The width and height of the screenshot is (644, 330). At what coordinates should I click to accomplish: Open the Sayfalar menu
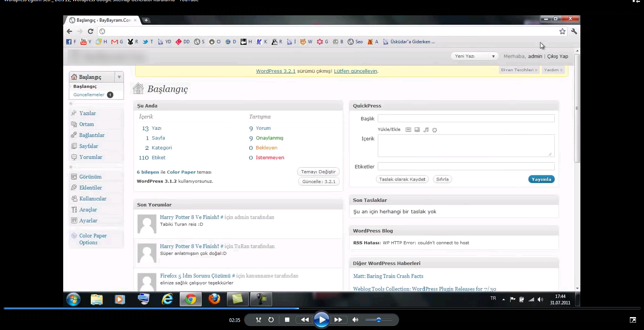point(89,146)
